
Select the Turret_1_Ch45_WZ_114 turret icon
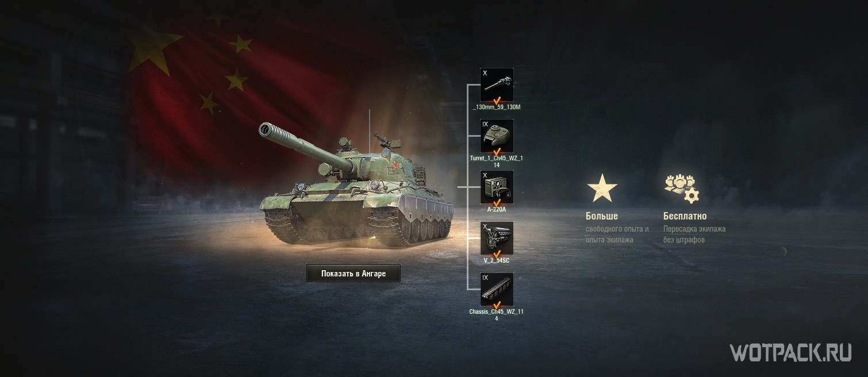(497, 136)
